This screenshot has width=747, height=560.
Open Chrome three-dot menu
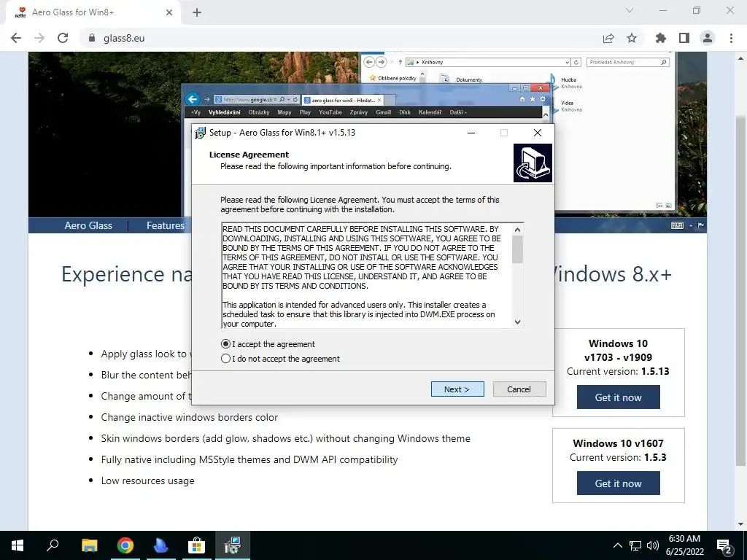point(731,38)
